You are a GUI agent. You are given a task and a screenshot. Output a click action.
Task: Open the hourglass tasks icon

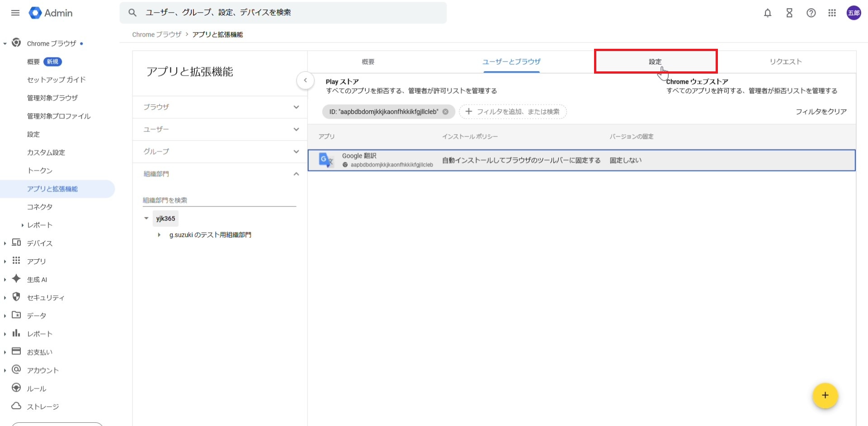click(789, 13)
